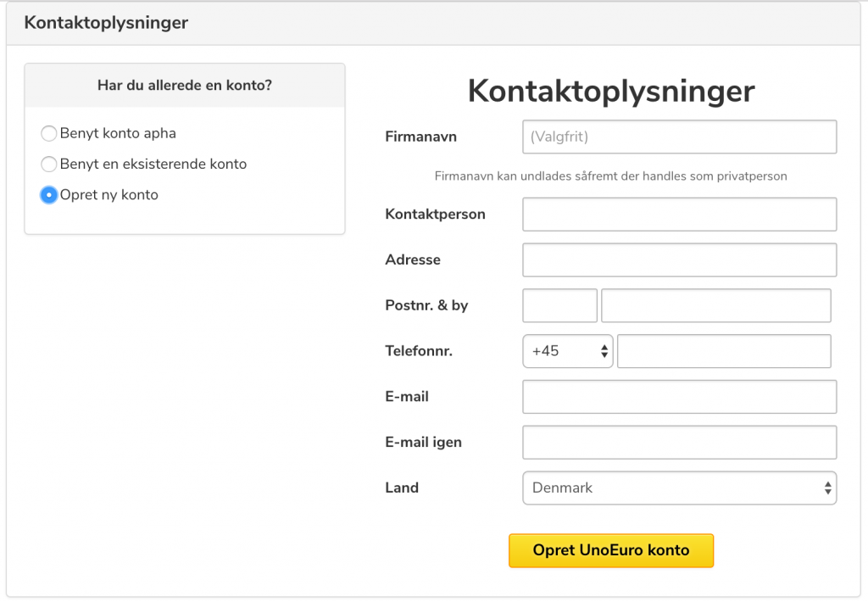Click the Kontaktoplysninger panel header text
This screenshot has width=868, height=602.
tap(106, 23)
